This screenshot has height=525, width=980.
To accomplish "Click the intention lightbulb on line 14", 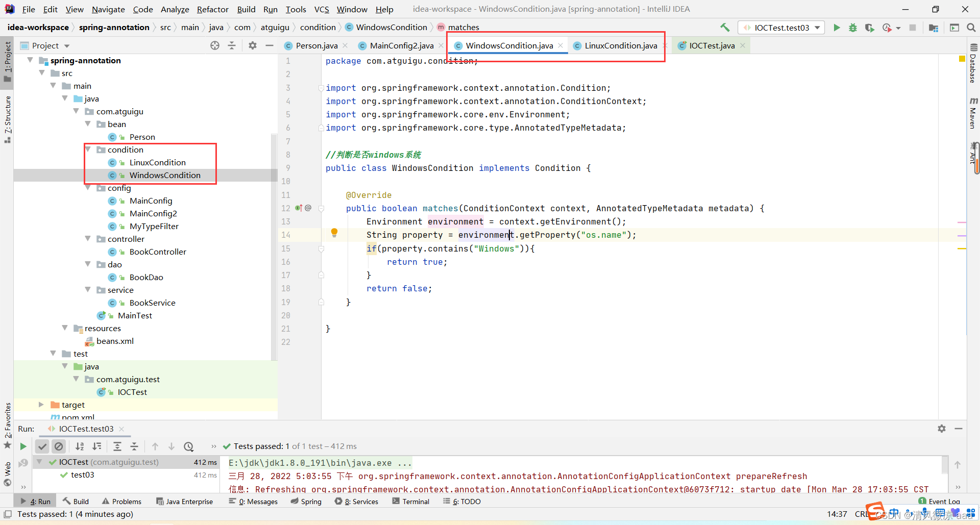I will pos(334,233).
